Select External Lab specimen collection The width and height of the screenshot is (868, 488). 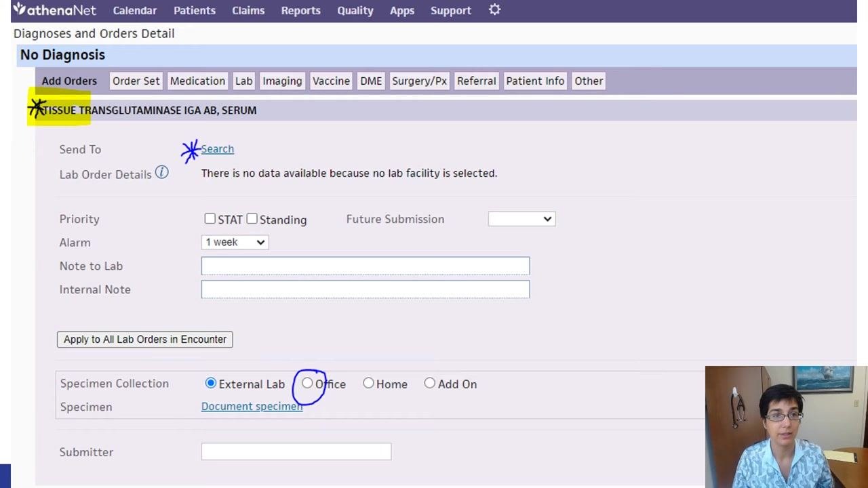tap(210, 383)
